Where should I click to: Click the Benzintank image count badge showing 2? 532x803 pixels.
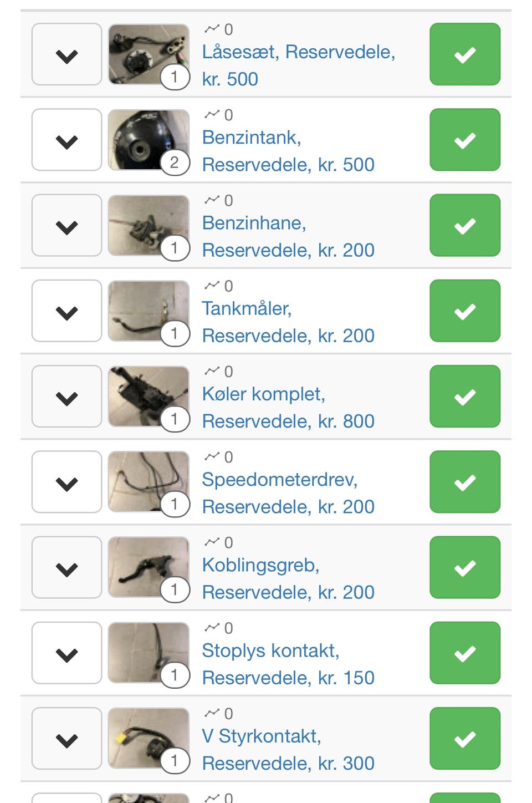(175, 162)
